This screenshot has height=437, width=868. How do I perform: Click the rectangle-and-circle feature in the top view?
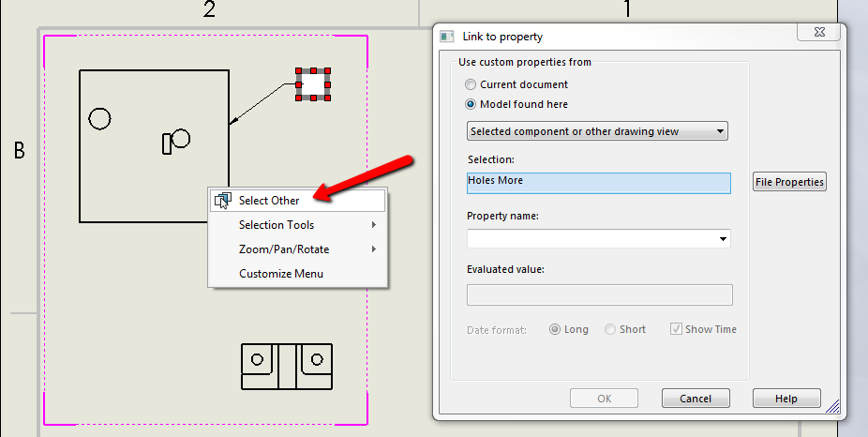[x=176, y=142]
